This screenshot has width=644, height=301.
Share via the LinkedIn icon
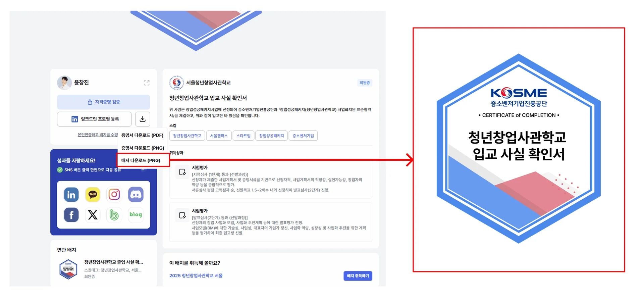point(71,195)
